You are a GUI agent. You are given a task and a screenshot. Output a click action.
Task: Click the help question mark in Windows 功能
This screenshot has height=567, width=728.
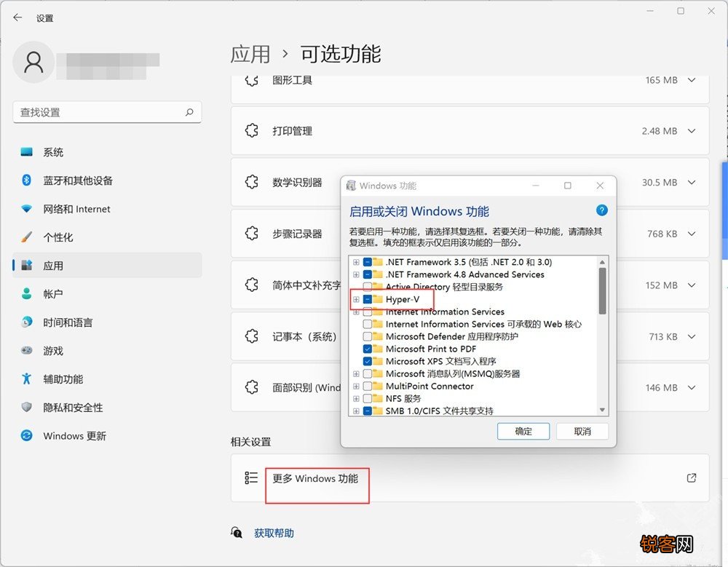602,210
